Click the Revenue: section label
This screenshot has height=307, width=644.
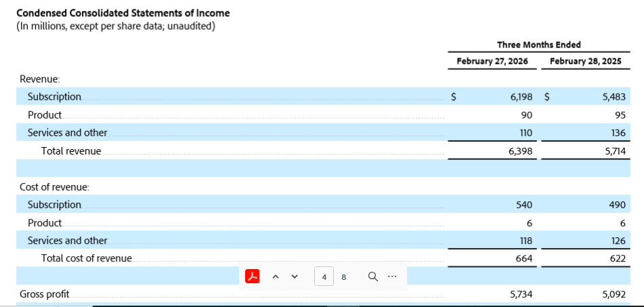pyautogui.click(x=40, y=79)
